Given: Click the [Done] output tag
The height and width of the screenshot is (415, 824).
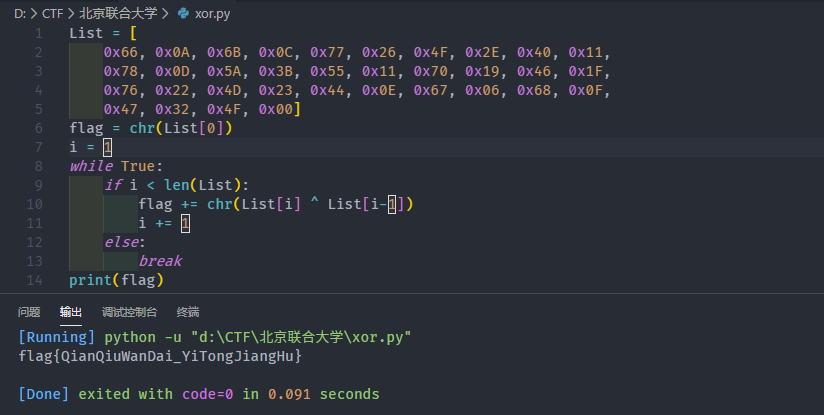Looking at the screenshot, I should coord(44,394).
